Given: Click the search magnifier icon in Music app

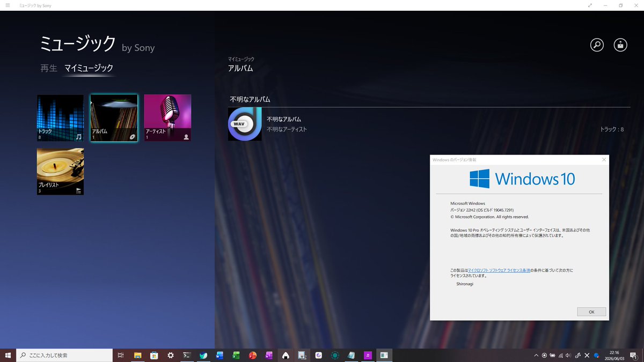Looking at the screenshot, I should coord(597,45).
